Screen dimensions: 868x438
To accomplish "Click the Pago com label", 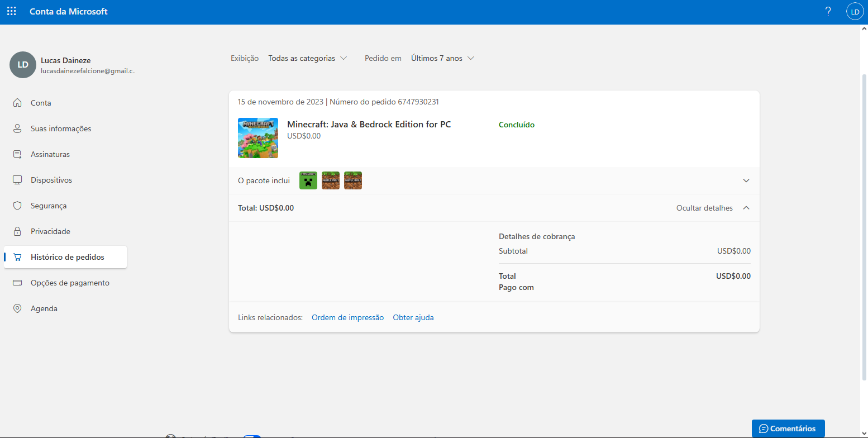I will (x=516, y=287).
